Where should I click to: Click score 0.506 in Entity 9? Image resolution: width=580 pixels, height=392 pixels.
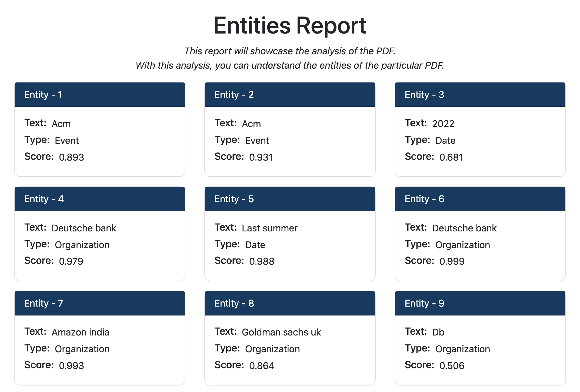[x=452, y=366]
